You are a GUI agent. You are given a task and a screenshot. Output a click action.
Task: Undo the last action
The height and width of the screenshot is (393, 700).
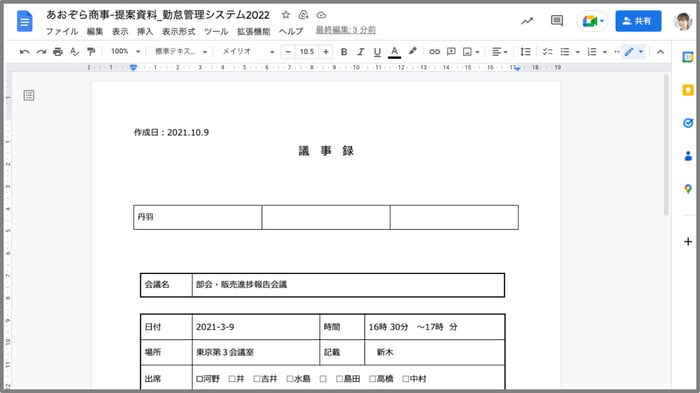pyautogui.click(x=25, y=52)
